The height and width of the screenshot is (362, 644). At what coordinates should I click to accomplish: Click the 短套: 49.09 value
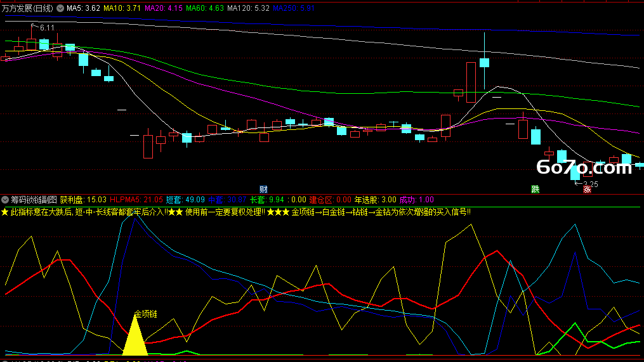pyautogui.click(x=185, y=200)
